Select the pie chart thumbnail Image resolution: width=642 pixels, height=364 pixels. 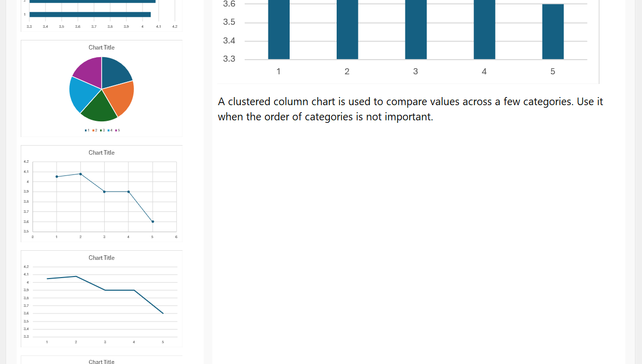click(x=102, y=88)
